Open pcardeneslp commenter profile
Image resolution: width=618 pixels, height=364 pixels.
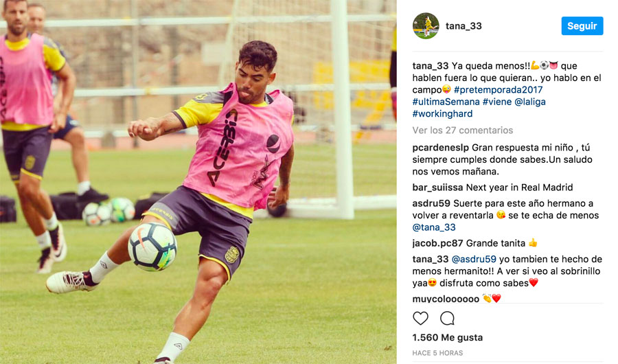441,148
